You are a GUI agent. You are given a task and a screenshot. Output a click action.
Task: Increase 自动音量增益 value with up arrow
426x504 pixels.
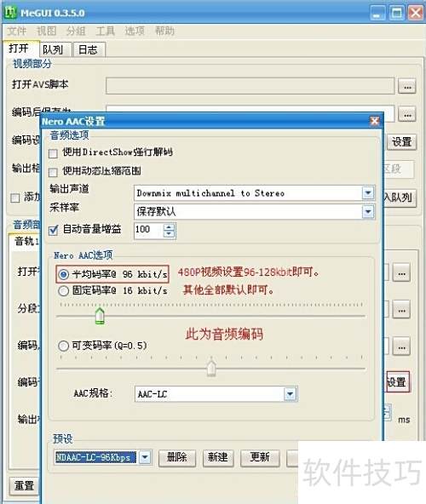[170, 226]
